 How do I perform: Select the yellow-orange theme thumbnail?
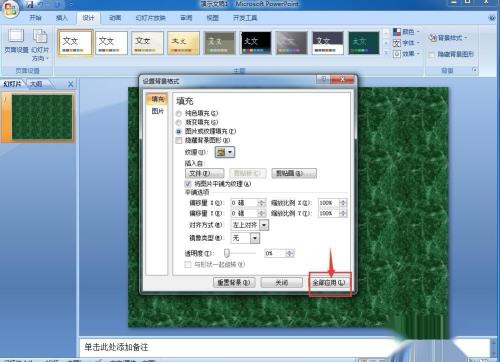[x=183, y=43]
